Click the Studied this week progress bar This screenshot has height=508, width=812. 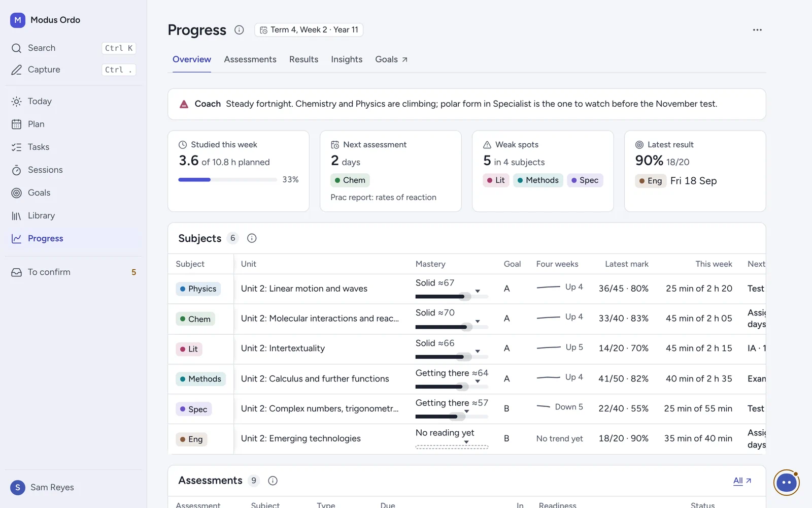tap(227, 180)
